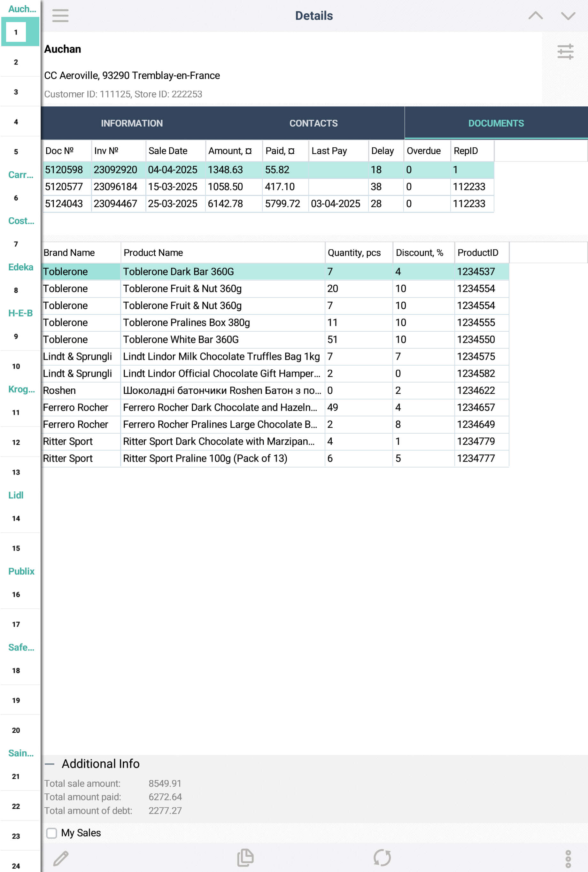Sort by the Sale Date column header

168,151
